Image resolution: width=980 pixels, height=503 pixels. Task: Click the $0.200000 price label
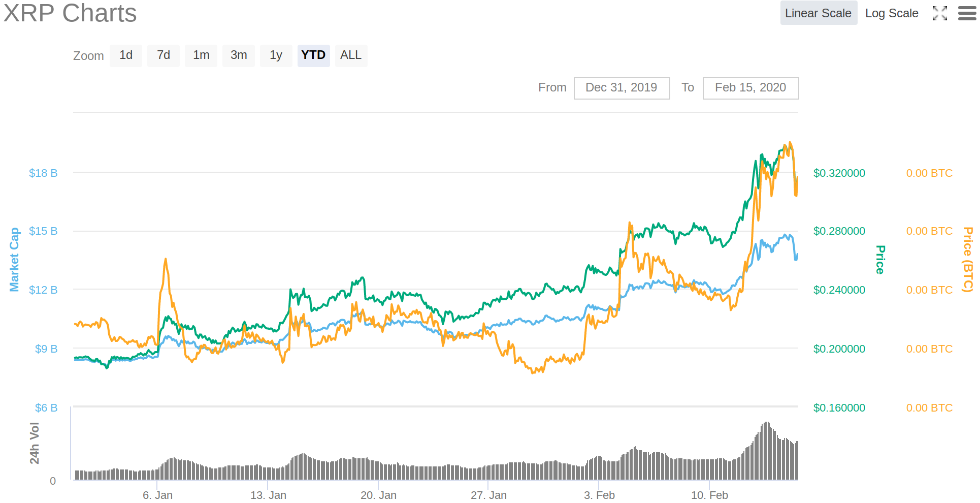pos(839,349)
